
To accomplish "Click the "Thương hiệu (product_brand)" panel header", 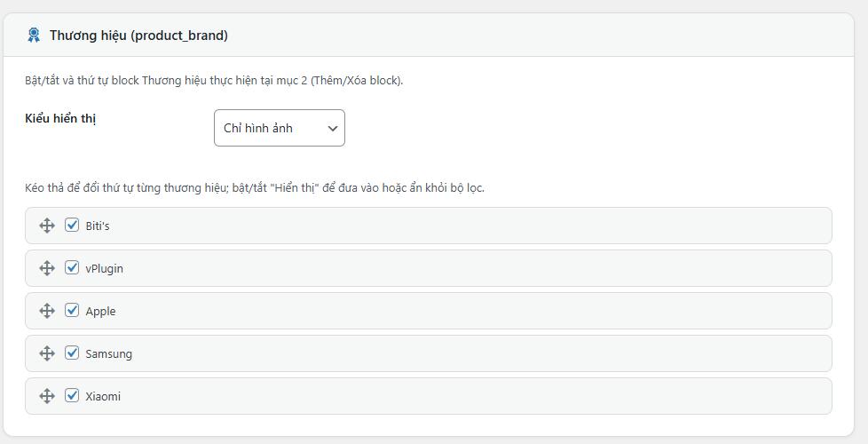I will [x=138, y=36].
